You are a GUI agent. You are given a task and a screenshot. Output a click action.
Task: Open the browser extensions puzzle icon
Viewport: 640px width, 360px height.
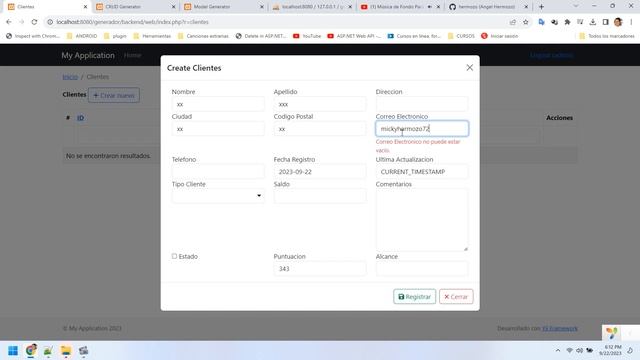click(567, 22)
